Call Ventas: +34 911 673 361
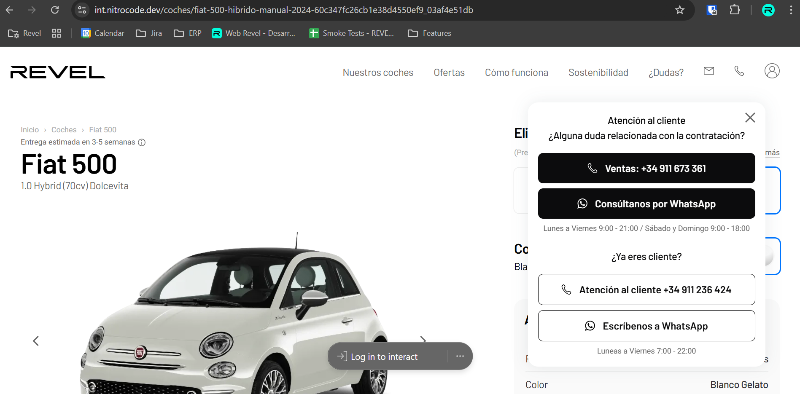The height and width of the screenshot is (394, 800). [x=646, y=168]
